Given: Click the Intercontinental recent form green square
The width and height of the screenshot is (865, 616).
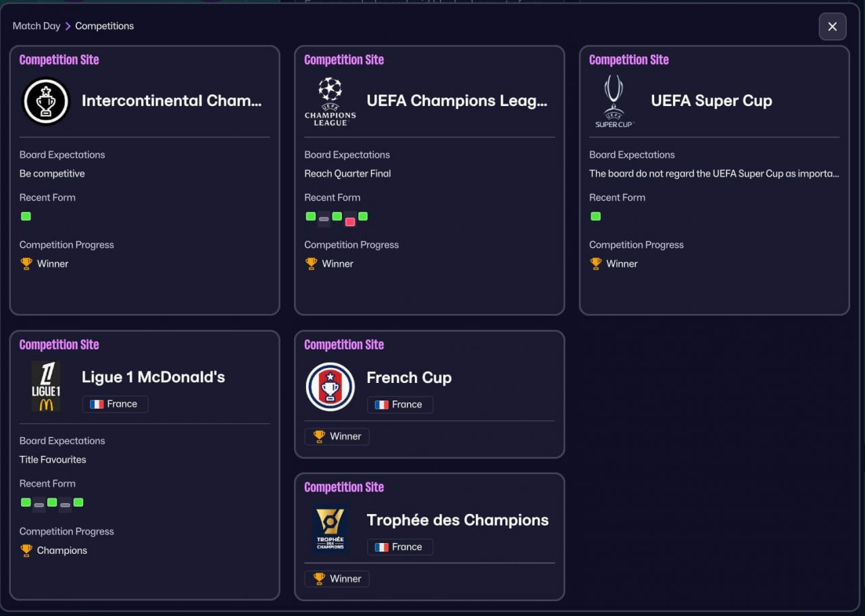Looking at the screenshot, I should pyautogui.click(x=26, y=217).
